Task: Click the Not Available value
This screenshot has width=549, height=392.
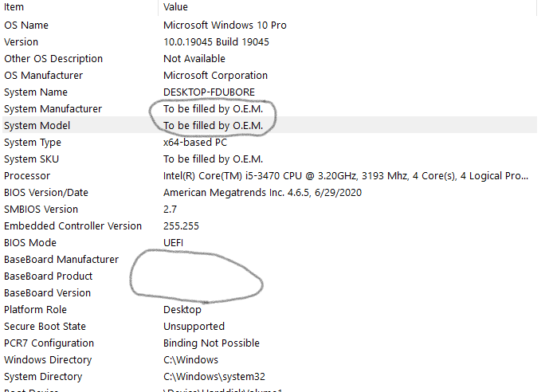Action: point(194,59)
